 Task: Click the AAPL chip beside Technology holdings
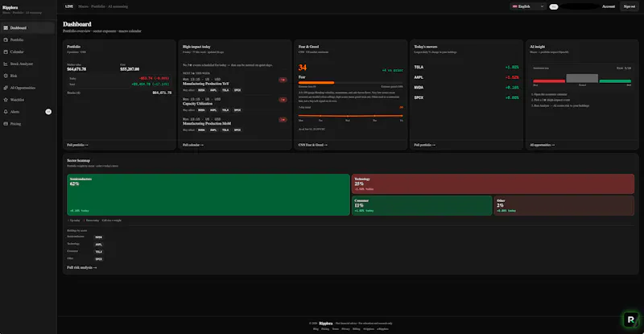[98, 245]
